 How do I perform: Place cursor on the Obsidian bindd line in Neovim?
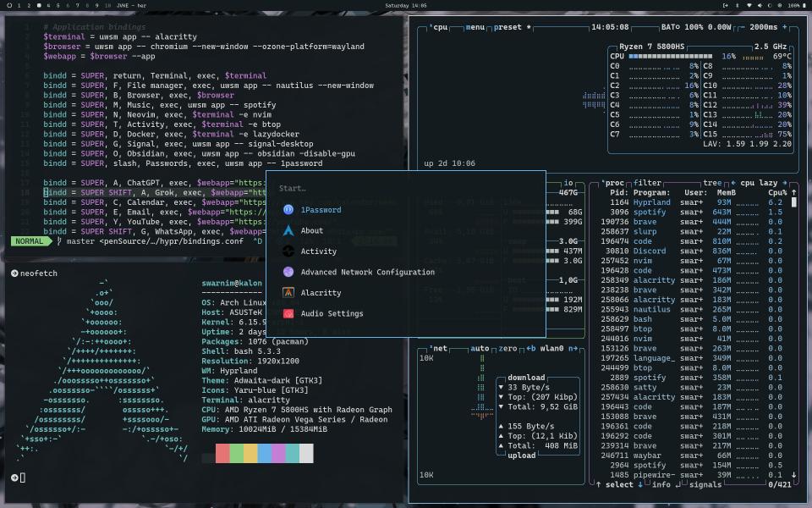click(x=199, y=153)
